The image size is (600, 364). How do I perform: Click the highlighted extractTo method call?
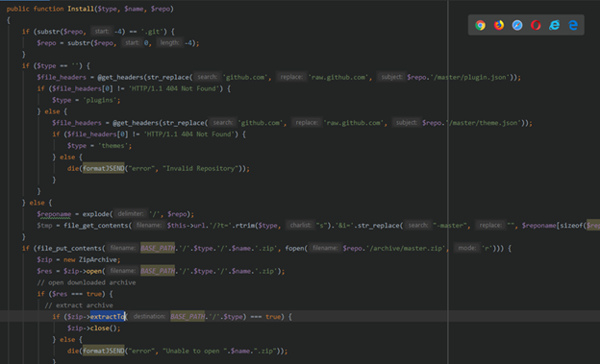pyautogui.click(x=108, y=317)
